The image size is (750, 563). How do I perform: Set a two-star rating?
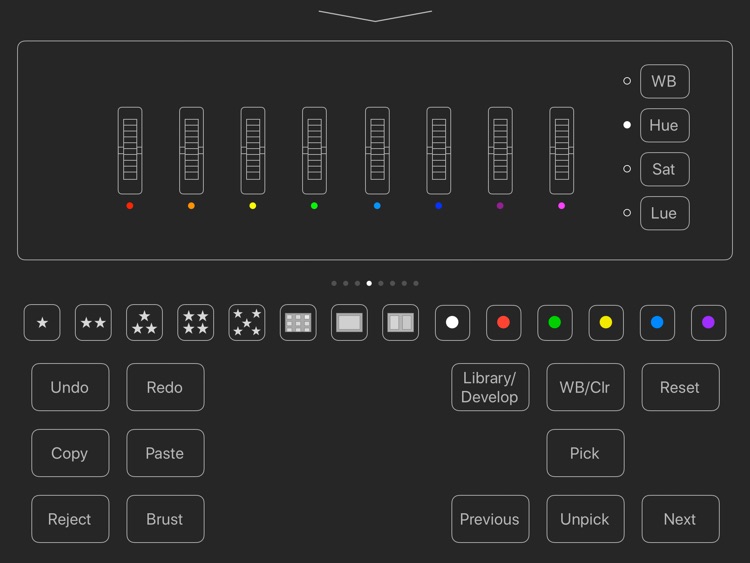(93, 322)
